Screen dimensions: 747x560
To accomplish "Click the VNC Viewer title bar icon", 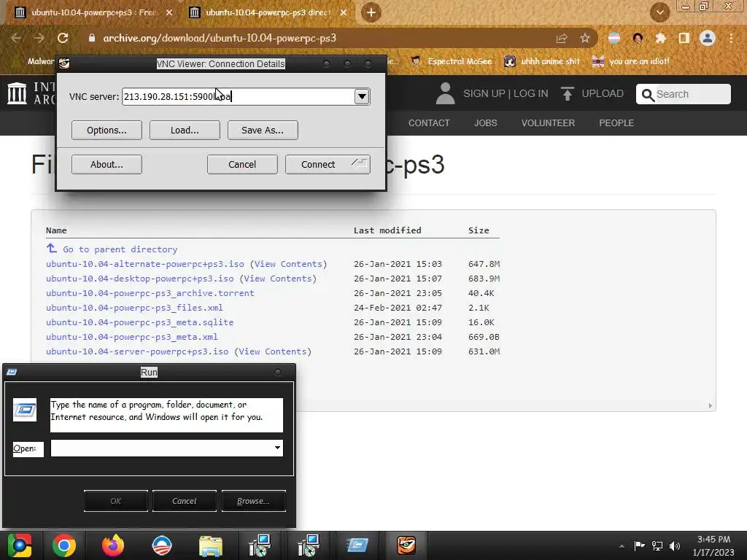I will pyautogui.click(x=64, y=63).
